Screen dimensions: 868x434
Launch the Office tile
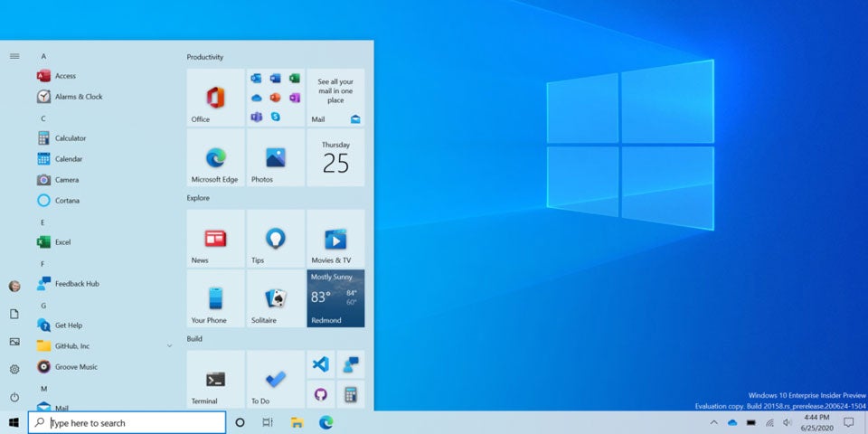215,98
